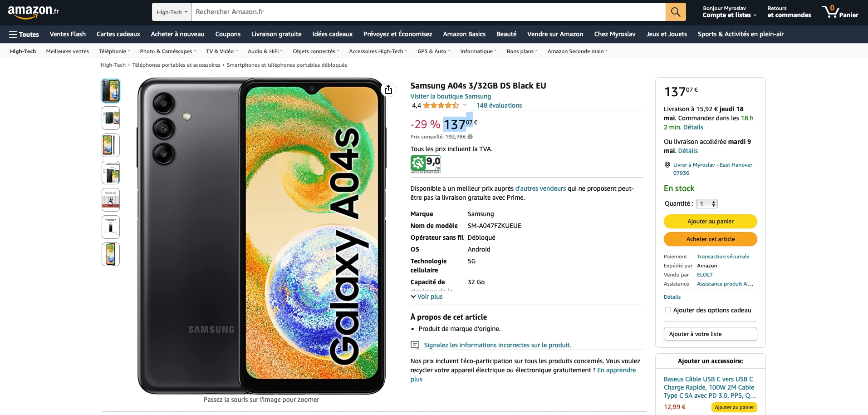The image size is (868, 415).
Task: Focus the Rechercher Amazon.fr search field
Action: coord(428,12)
